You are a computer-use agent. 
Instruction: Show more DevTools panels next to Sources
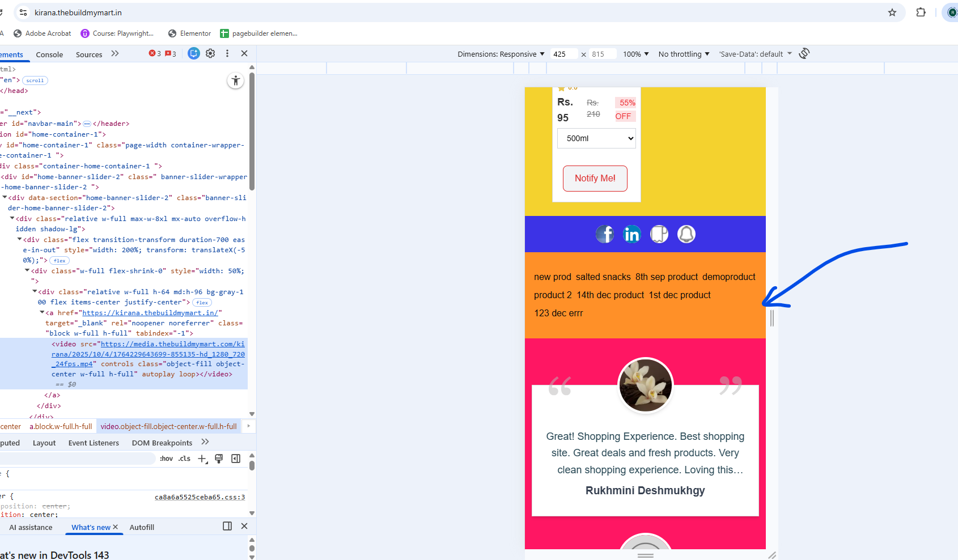coord(115,53)
